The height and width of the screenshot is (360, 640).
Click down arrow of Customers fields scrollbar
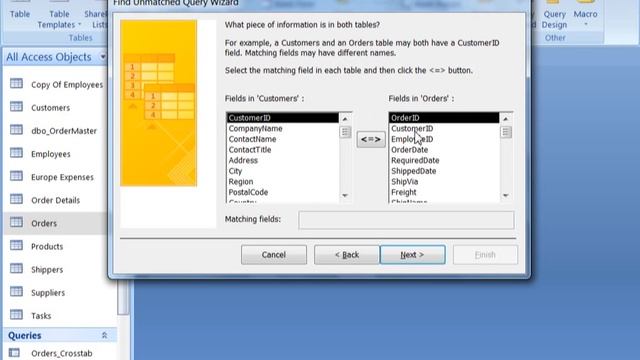345,196
